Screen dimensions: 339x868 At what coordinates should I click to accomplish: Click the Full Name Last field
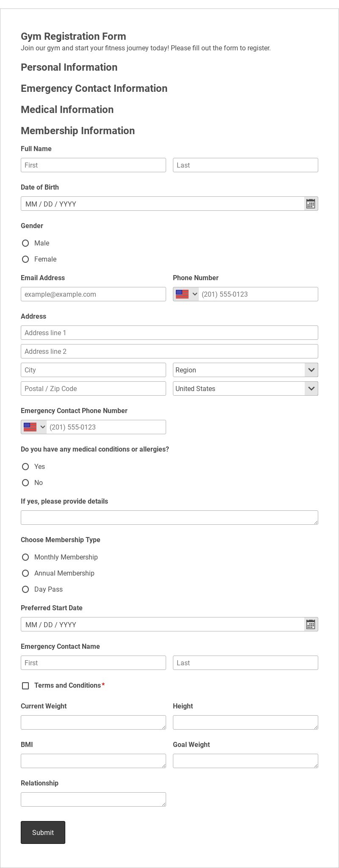click(245, 165)
